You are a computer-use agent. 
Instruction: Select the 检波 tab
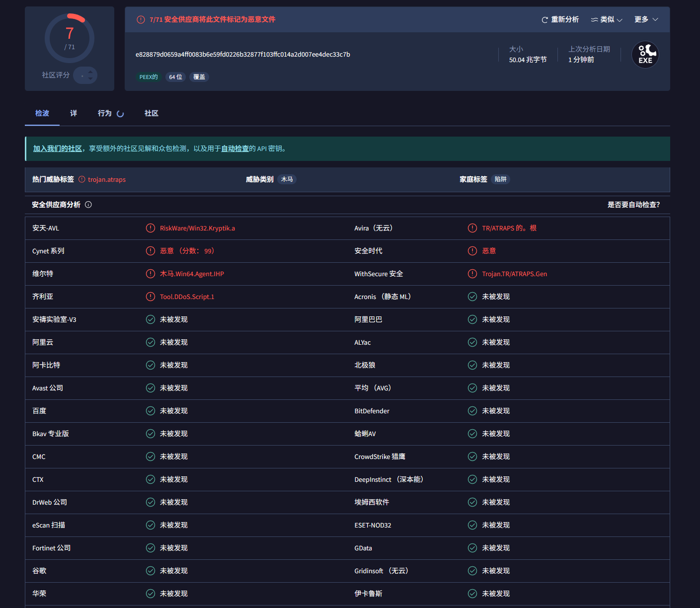42,113
